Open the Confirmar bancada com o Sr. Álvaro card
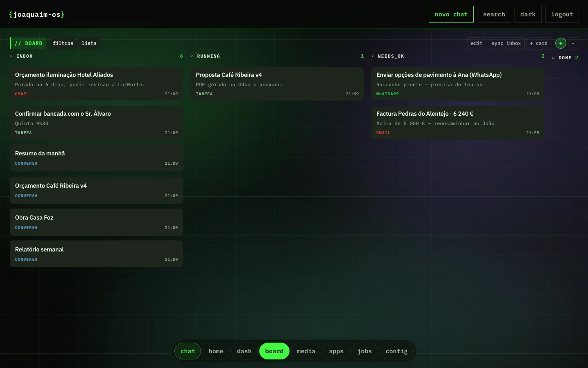This screenshot has width=588, height=368. [96, 123]
